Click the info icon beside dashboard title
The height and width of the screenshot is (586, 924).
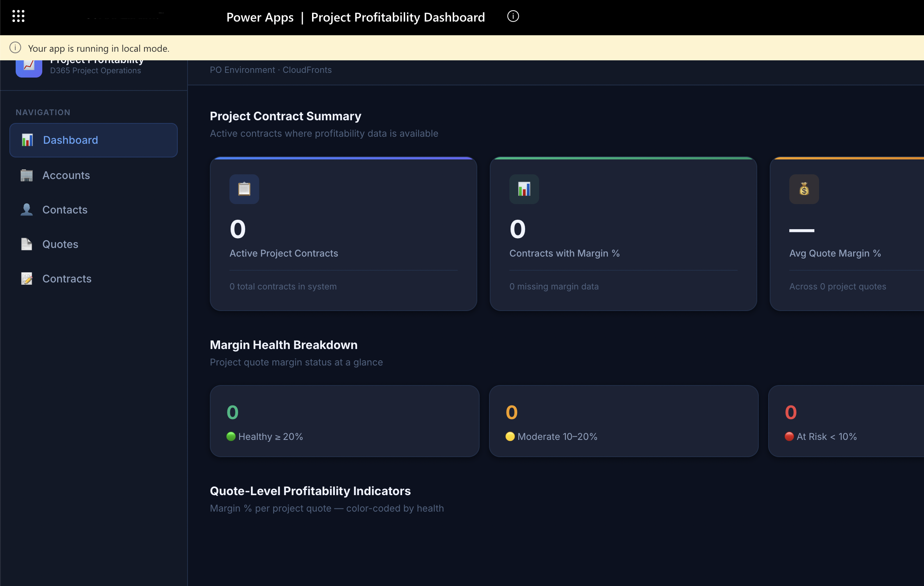point(513,16)
